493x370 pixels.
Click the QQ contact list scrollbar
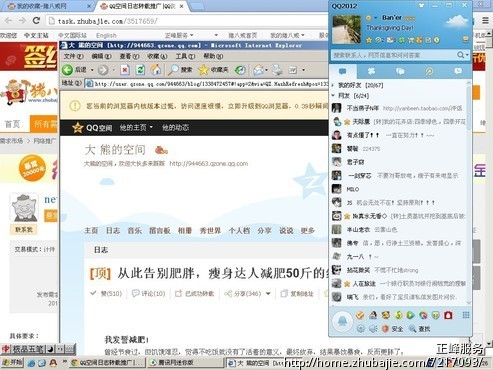tap(469, 193)
